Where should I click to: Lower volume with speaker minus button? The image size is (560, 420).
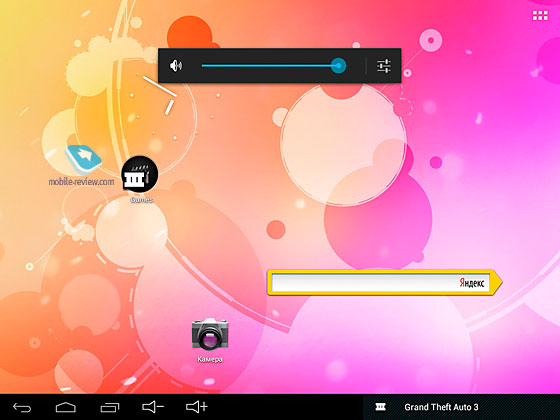pos(153,407)
